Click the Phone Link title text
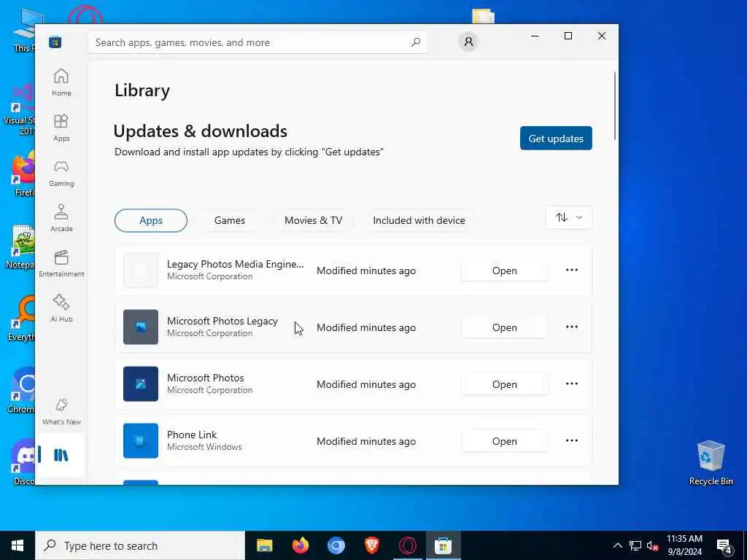The image size is (747, 560). [192, 435]
